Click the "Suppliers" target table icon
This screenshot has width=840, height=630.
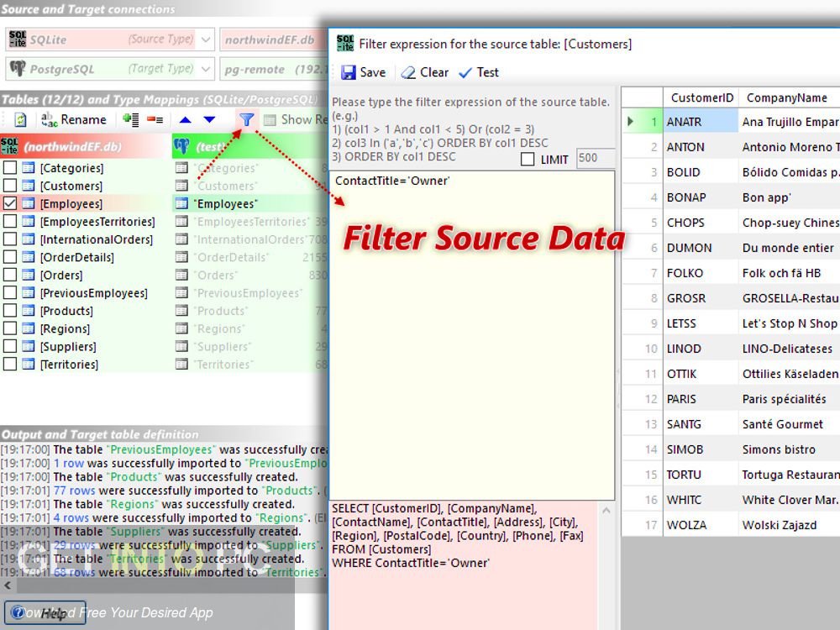[181, 347]
